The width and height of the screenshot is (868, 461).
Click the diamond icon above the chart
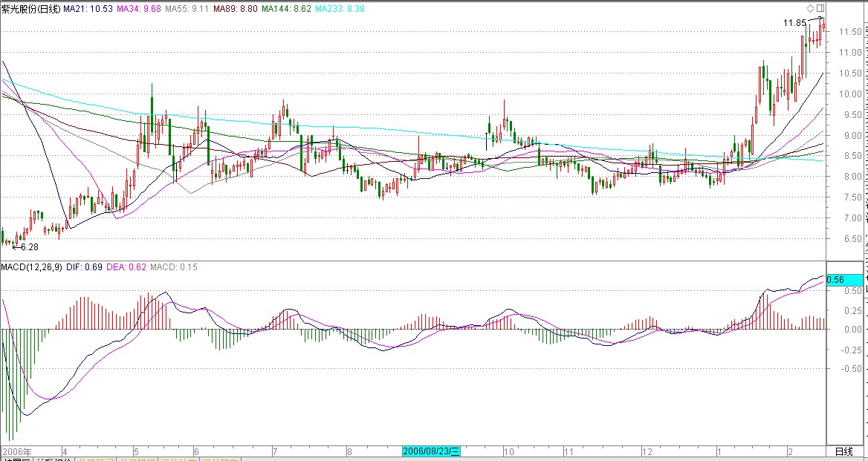(809, 7)
